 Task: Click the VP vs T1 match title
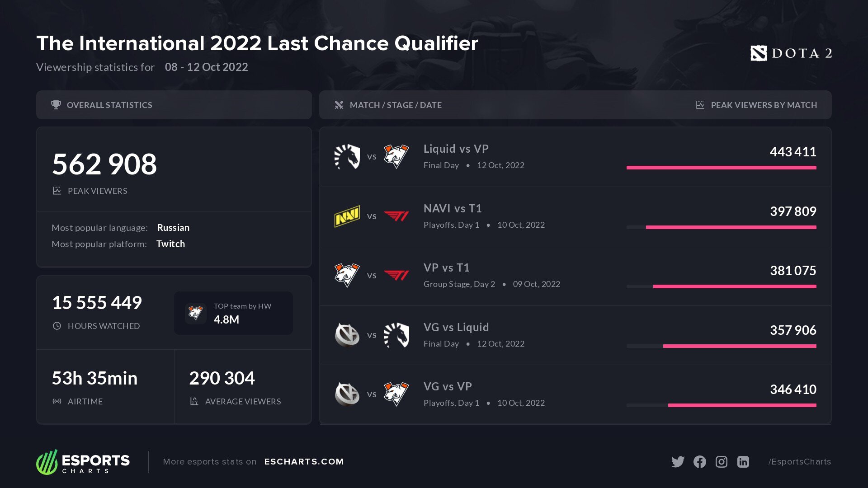[447, 268]
